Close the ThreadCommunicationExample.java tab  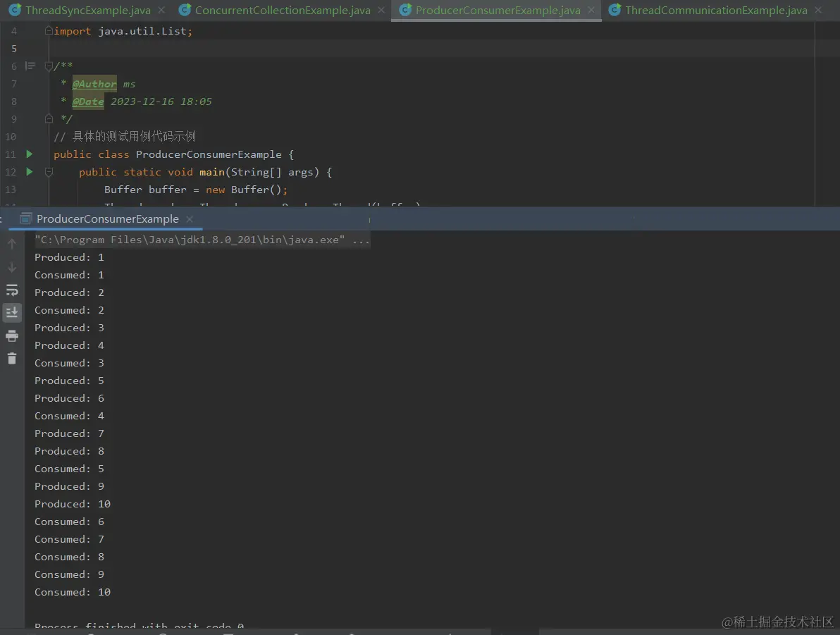point(818,10)
